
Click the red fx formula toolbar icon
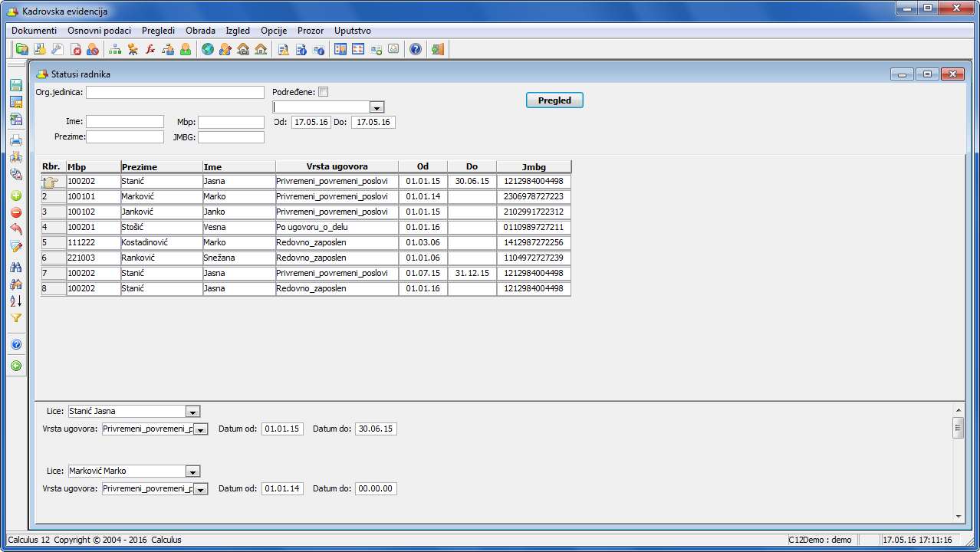150,50
